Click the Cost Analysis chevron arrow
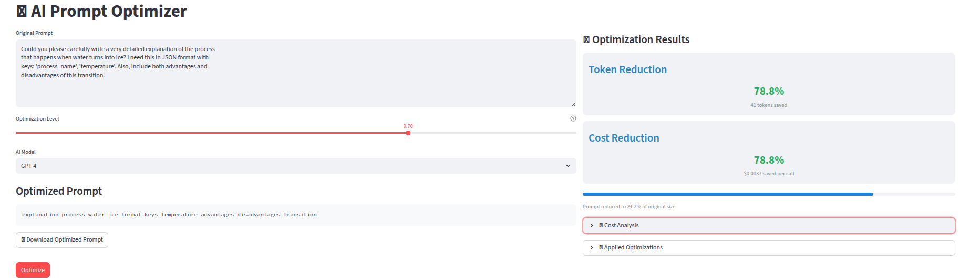Screen dimensions: 980x280 pyautogui.click(x=592, y=225)
